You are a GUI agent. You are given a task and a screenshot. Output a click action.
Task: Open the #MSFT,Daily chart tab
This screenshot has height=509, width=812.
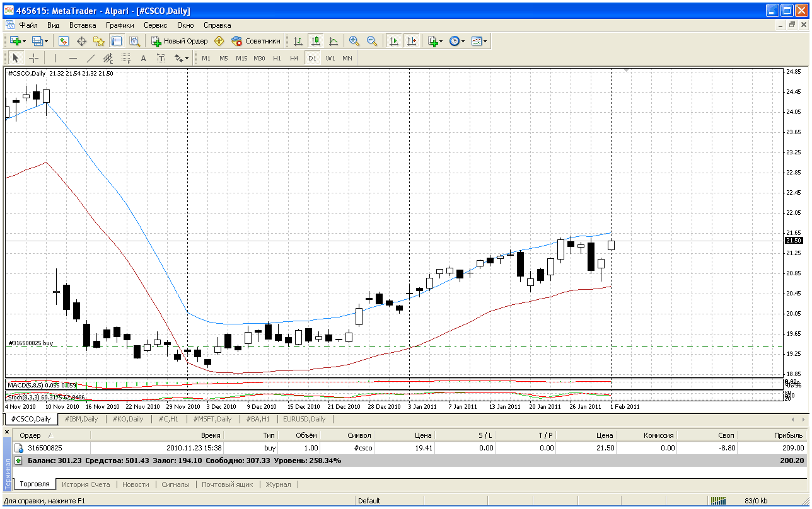click(x=212, y=419)
